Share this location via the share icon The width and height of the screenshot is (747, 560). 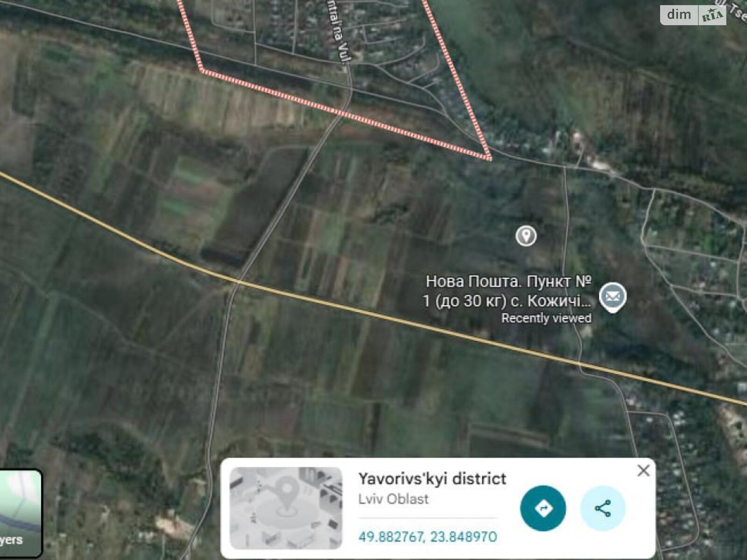click(603, 508)
